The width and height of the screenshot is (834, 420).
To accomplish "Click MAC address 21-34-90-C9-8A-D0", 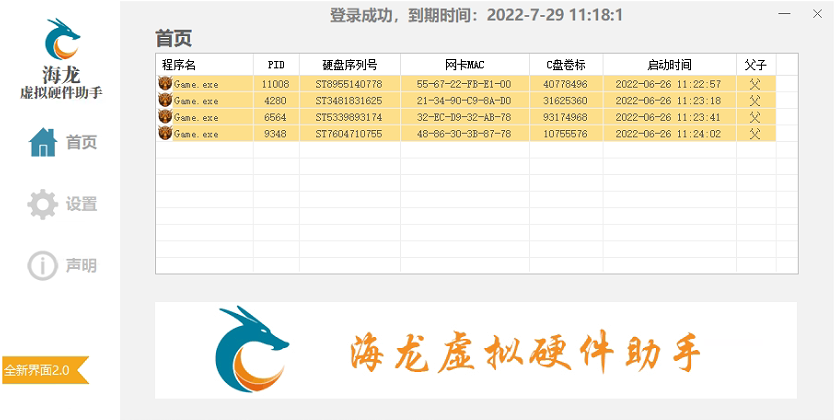I will coord(464,100).
